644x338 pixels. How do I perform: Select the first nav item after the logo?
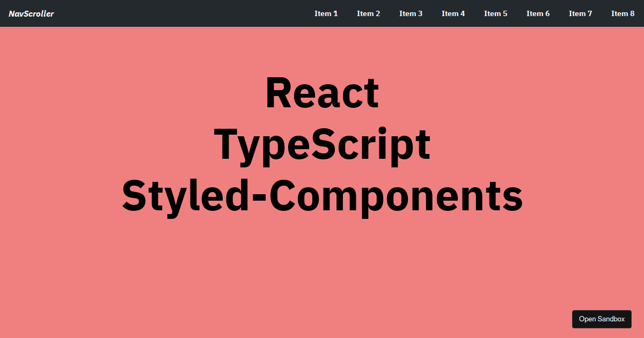(326, 13)
